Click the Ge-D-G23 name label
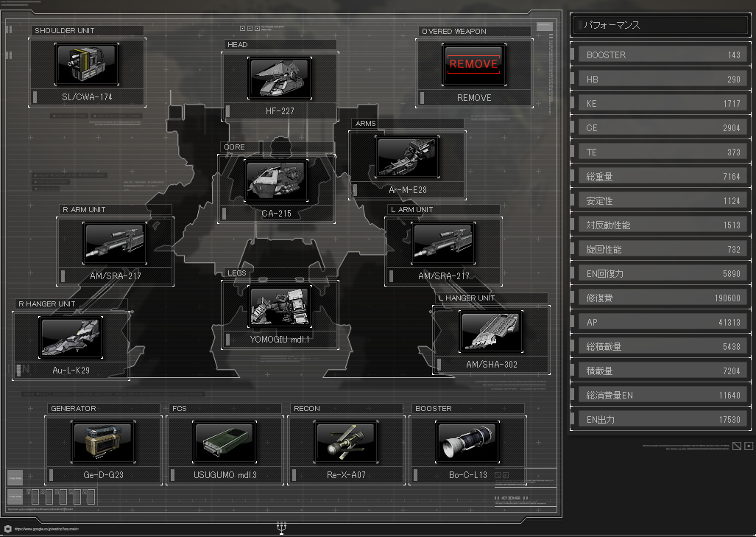Screen dimensions: 756x537 pyautogui.click(x=103, y=475)
